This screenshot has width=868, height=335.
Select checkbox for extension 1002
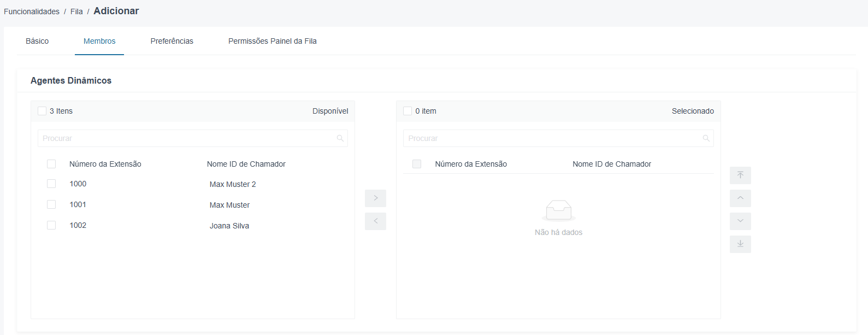point(51,225)
